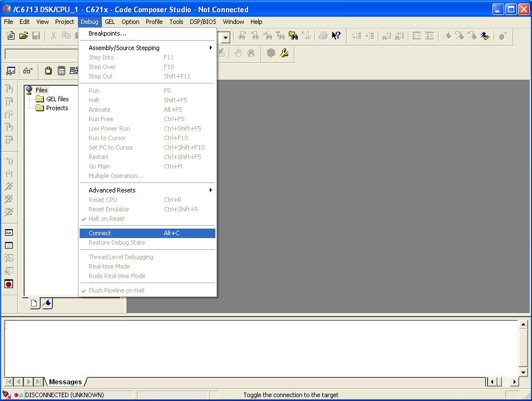Open the Project menu
The height and width of the screenshot is (401, 532).
click(x=65, y=22)
